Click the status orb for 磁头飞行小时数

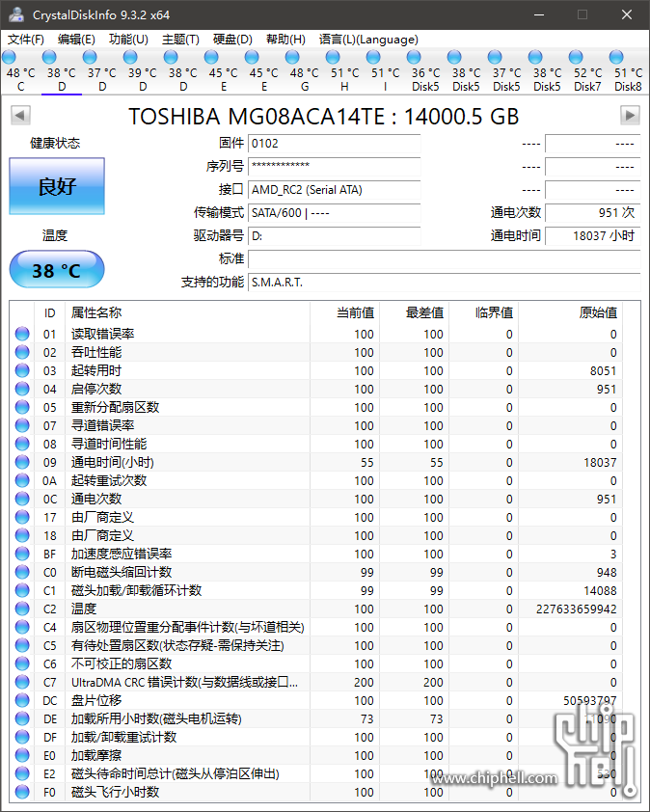click(22, 792)
